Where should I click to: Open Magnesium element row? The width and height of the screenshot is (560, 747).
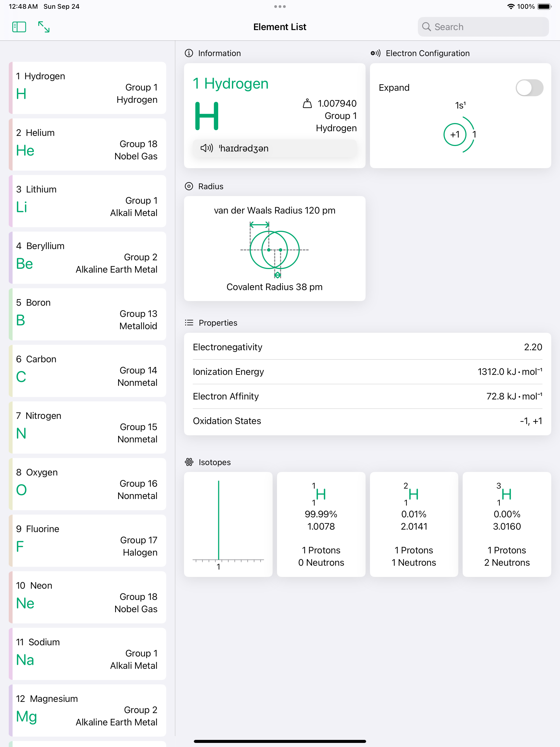pyautogui.click(x=87, y=711)
